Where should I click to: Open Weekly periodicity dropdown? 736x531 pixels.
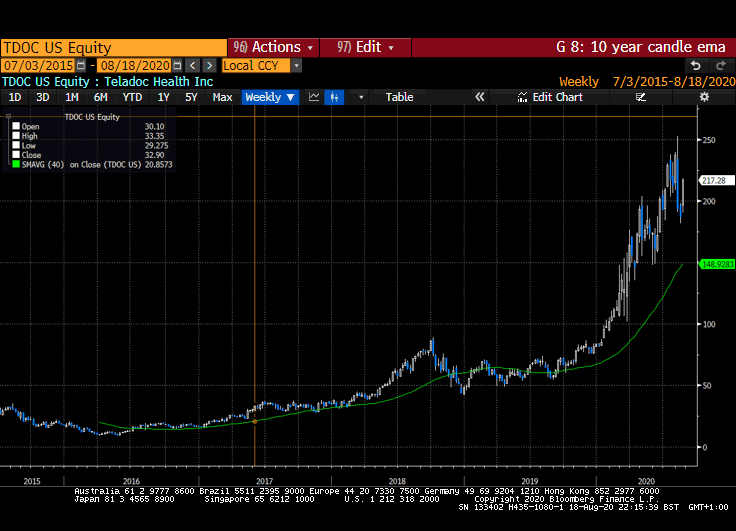(x=270, y=97)
